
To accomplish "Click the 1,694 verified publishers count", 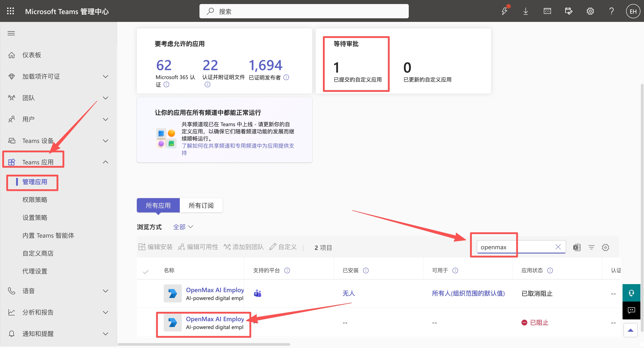I will pyautogui.click(x=265, y=65).
